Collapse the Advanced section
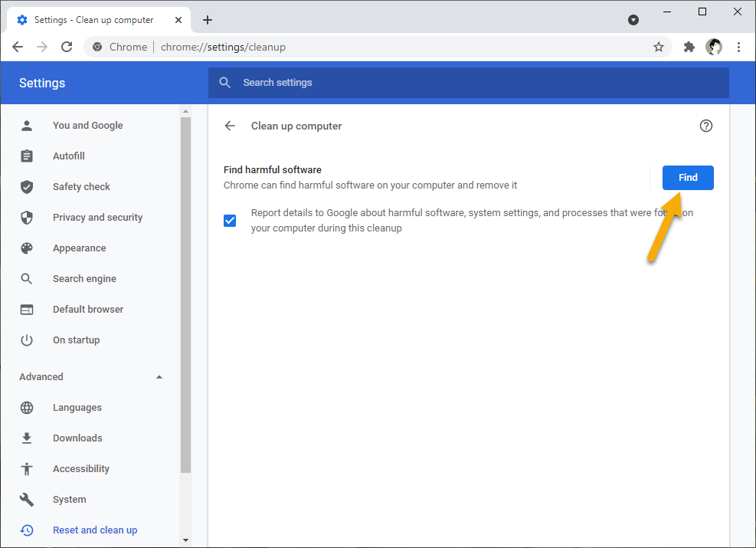 pyautogui.click(x=159, y=376)
